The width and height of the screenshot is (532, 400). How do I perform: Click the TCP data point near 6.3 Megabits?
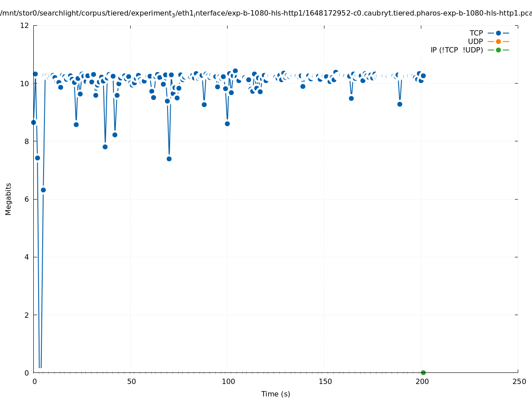[43, 190]
